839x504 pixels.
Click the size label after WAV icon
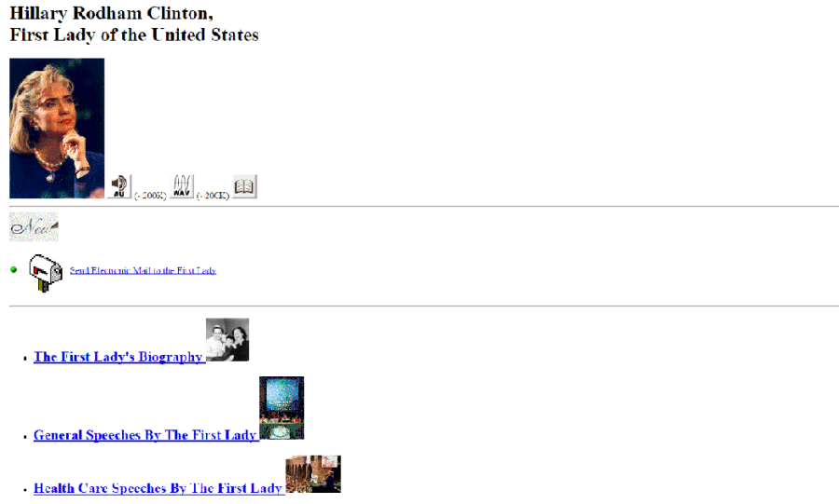point(213,196)
